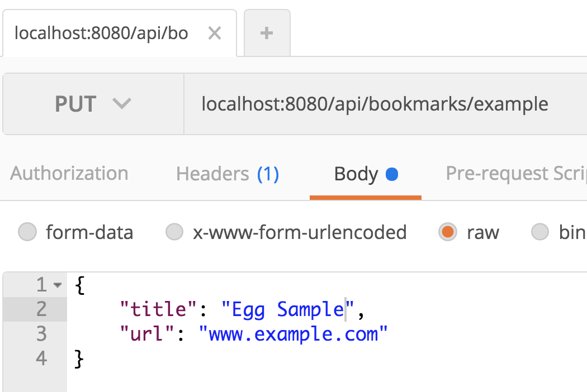Click line number 4 in the editor gutter
Image resolution: width=587 pixels, height=392 pixels.
(41, 358)
